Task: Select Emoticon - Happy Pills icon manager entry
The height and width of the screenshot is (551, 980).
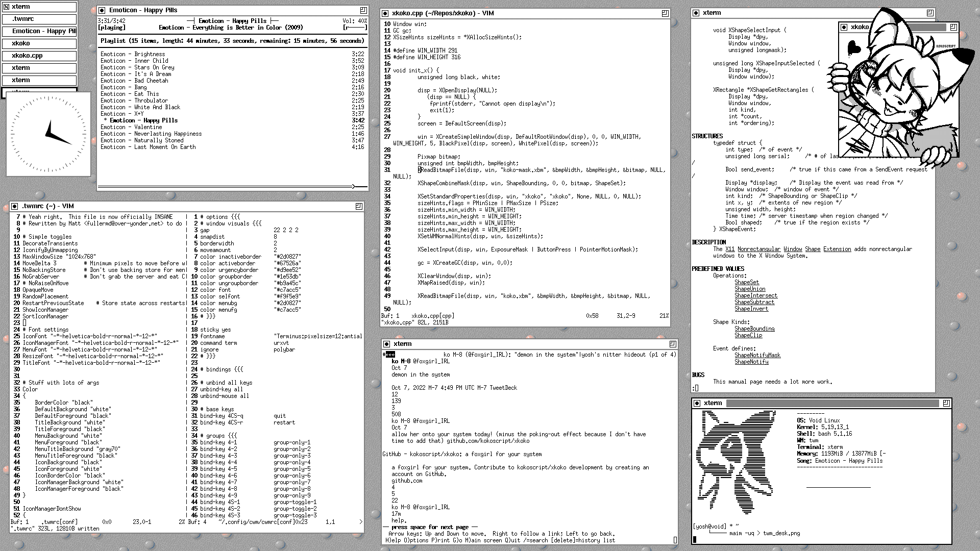Action: [x=44, y=31]
